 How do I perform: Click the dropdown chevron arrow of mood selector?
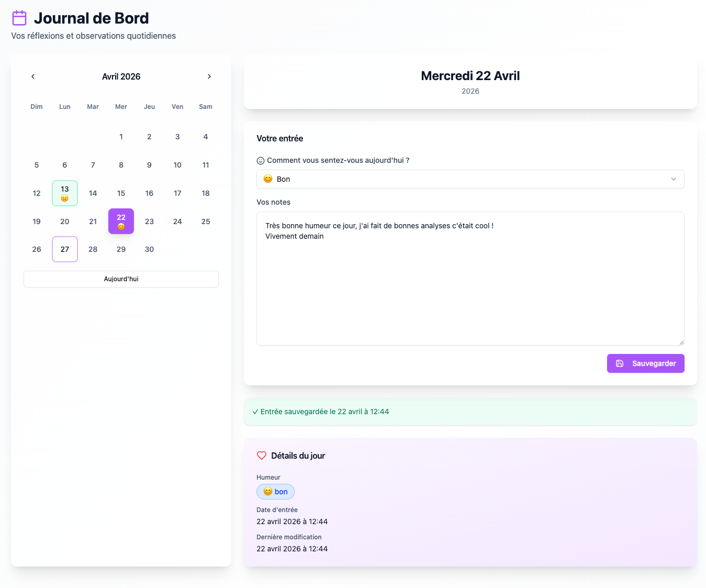[674, 179]
